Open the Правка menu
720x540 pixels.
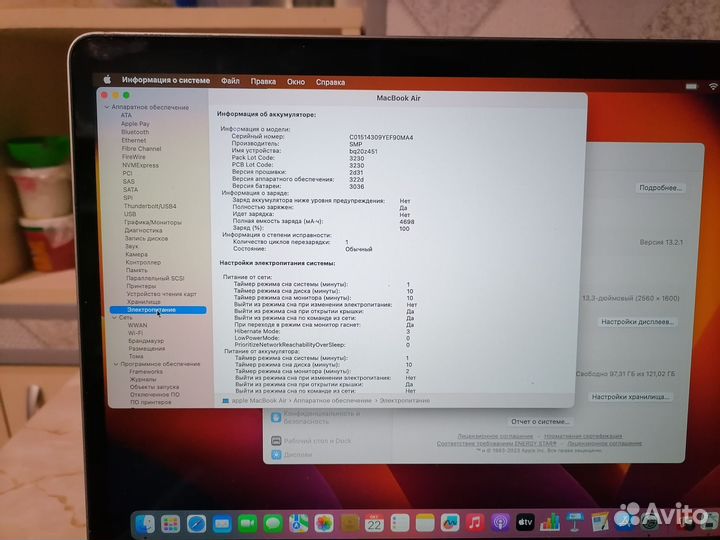[263, 81]
